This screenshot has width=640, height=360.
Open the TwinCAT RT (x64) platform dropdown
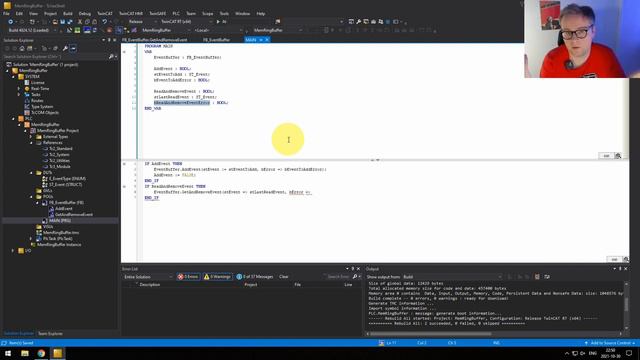(186, 22)
